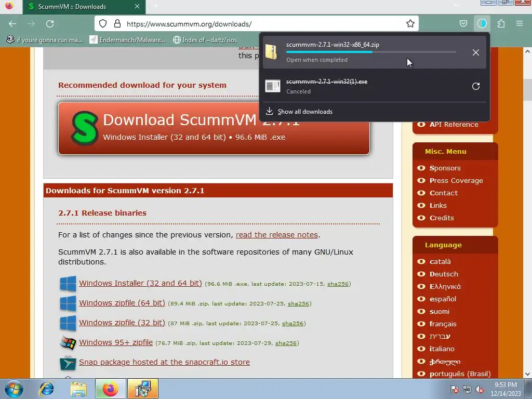Bookmark this page with the star
532x399 pixels.
click(x=410, y=24)
